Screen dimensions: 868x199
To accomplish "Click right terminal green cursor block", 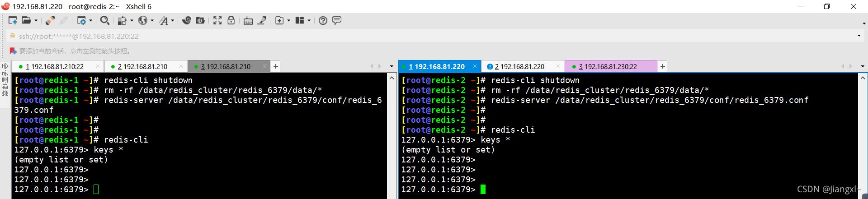I will (483, 189).
